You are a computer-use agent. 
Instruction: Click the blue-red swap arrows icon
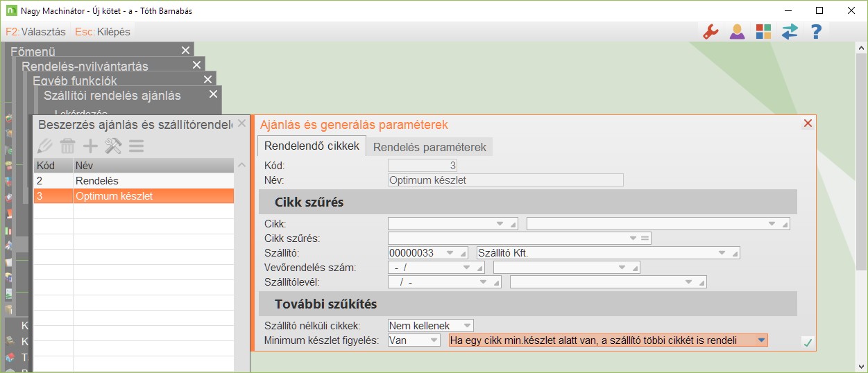coord(790,31)
